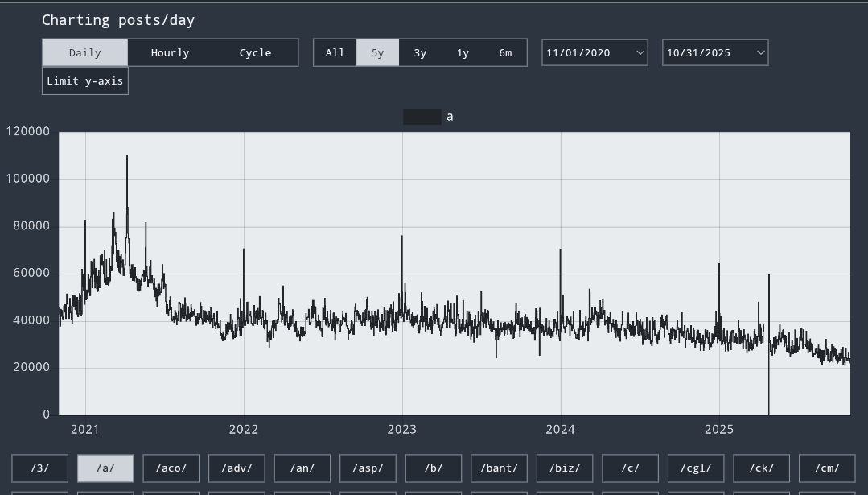Show All time range

[x=335, y=52]
